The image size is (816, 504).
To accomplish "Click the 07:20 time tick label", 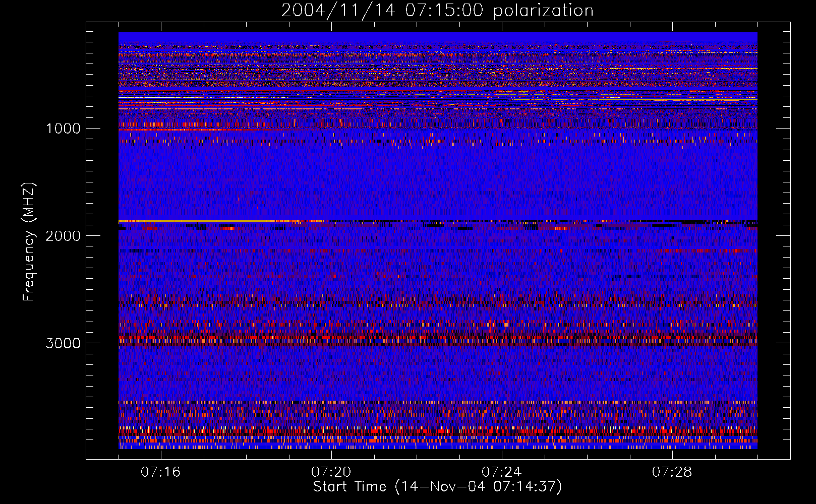I will 331,472.
